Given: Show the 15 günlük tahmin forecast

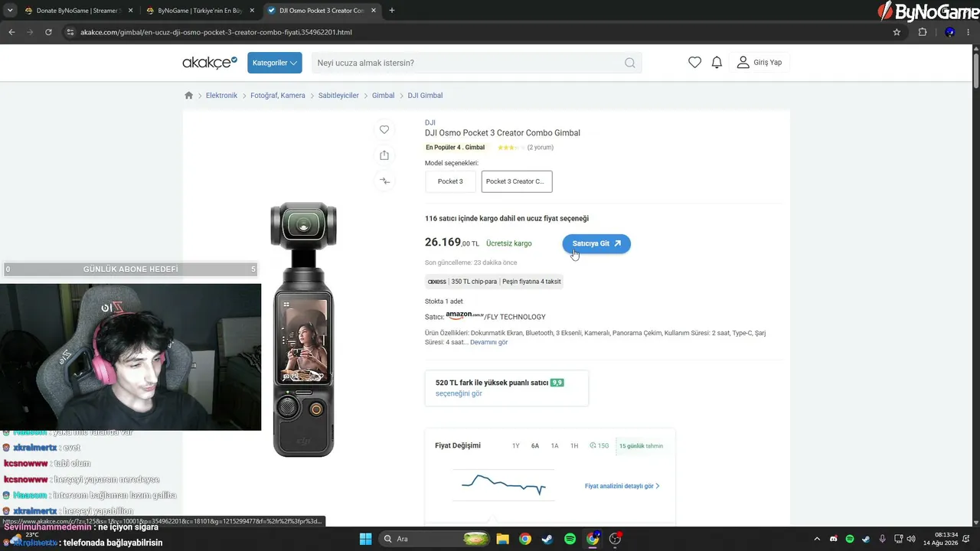Looking at the screenshot, I should click(x=642, y=445).
